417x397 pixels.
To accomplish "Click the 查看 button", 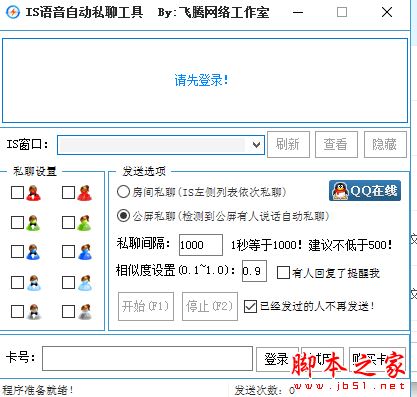I will (x=336, y=144).
